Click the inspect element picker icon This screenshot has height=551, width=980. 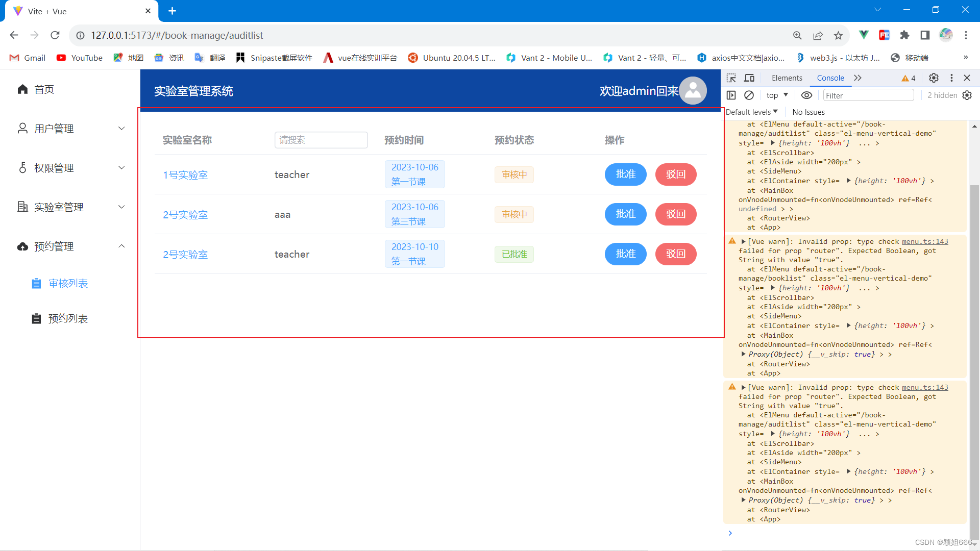pos(731,78)
